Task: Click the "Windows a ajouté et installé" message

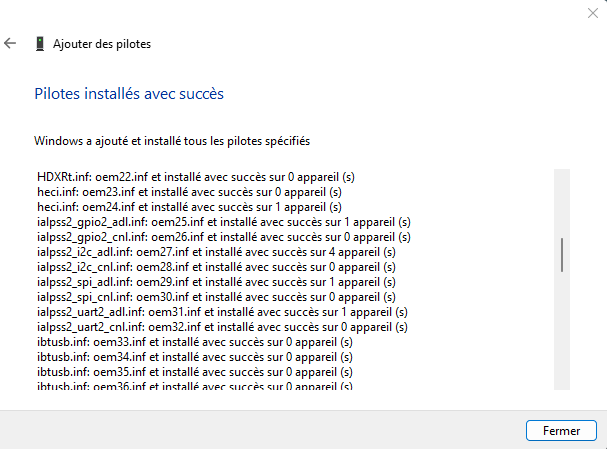Action: (172, 141)
